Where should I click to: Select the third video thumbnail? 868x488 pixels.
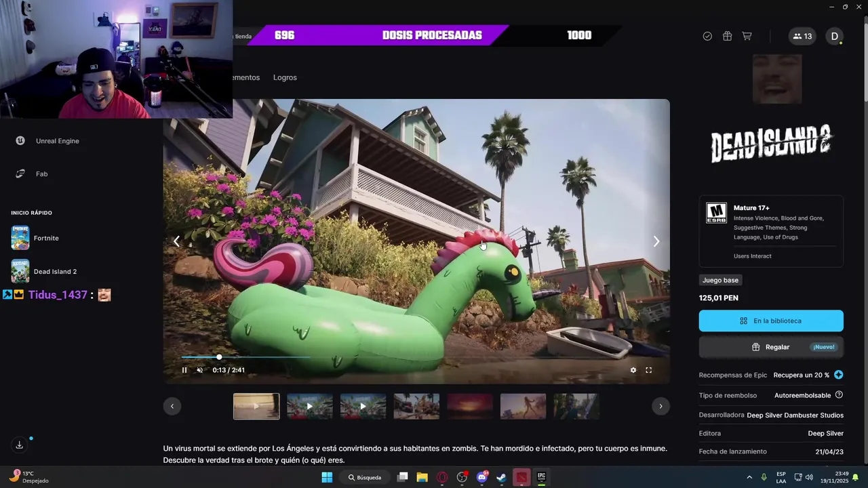363,407
